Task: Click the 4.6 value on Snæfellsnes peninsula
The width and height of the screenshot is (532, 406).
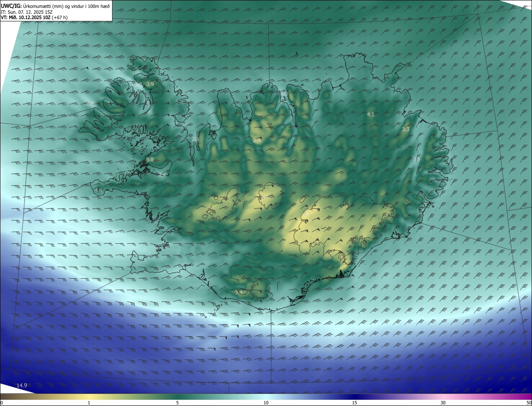Action: click(99, 190)
